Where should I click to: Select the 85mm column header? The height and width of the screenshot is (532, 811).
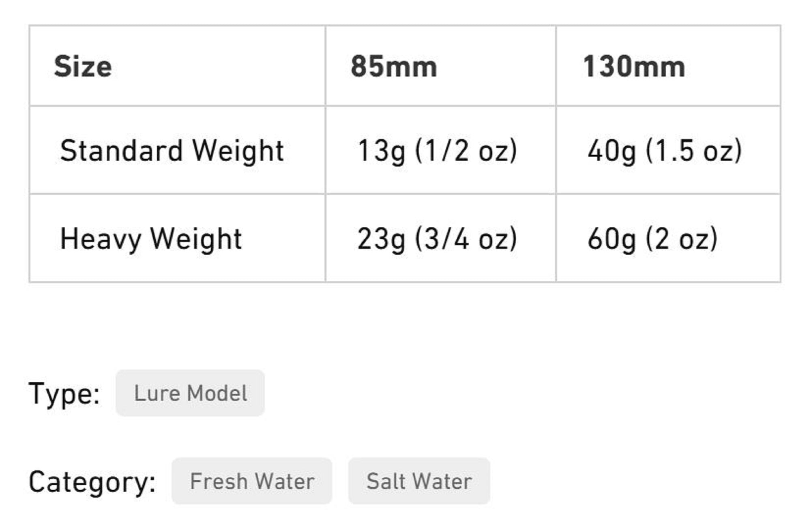[394, 66]
